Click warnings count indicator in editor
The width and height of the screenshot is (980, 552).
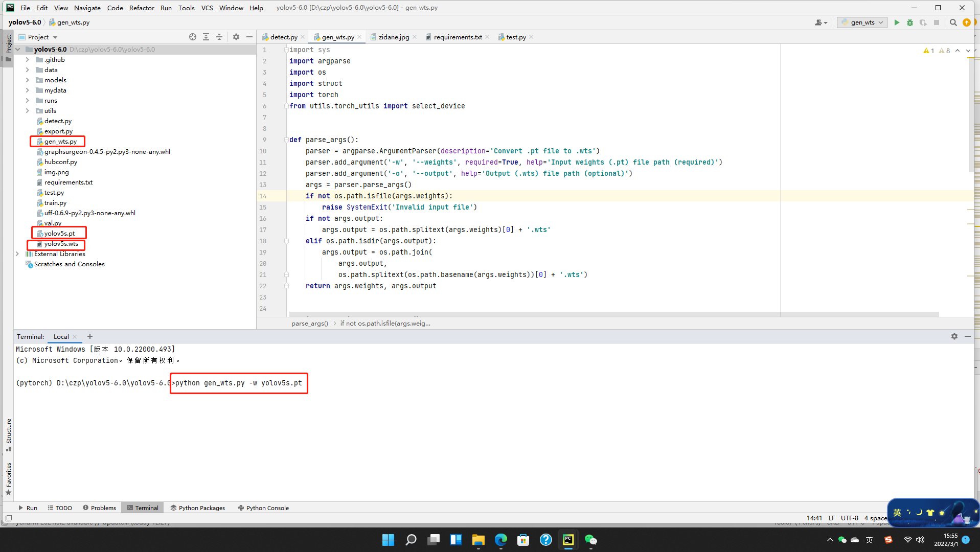click(x=936, y=51)
